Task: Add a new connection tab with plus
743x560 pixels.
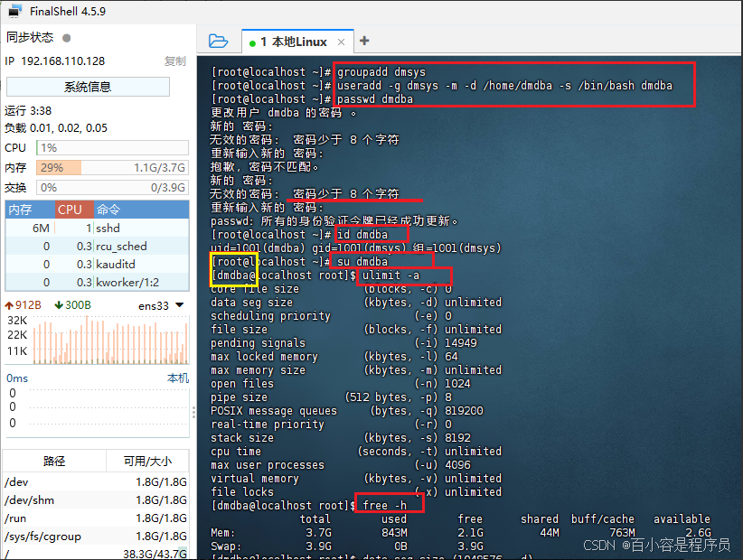Action: (x=364, y=41)
